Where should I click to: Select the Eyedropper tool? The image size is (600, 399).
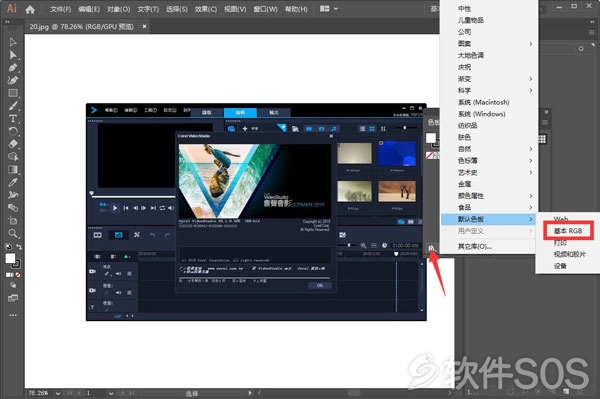(13, 182)
